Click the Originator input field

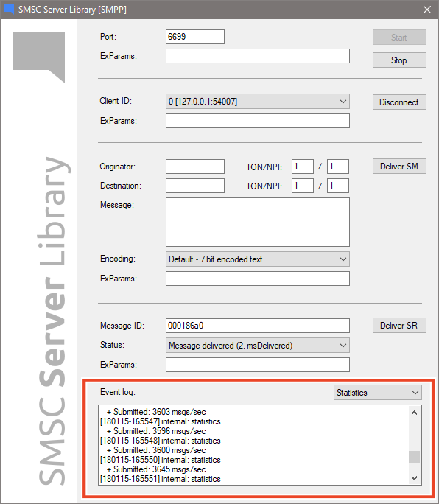(195, 167)
